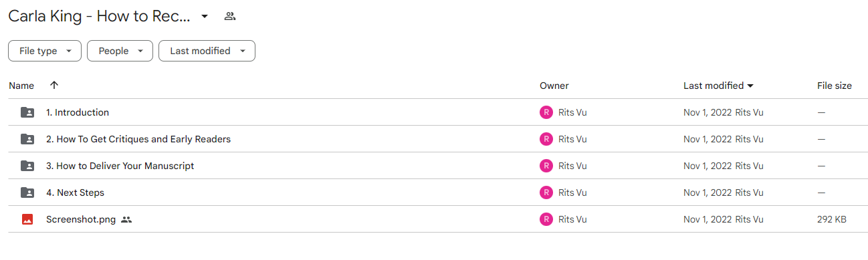
Task: Open the People filter dropdown
Action: point(120,51)
